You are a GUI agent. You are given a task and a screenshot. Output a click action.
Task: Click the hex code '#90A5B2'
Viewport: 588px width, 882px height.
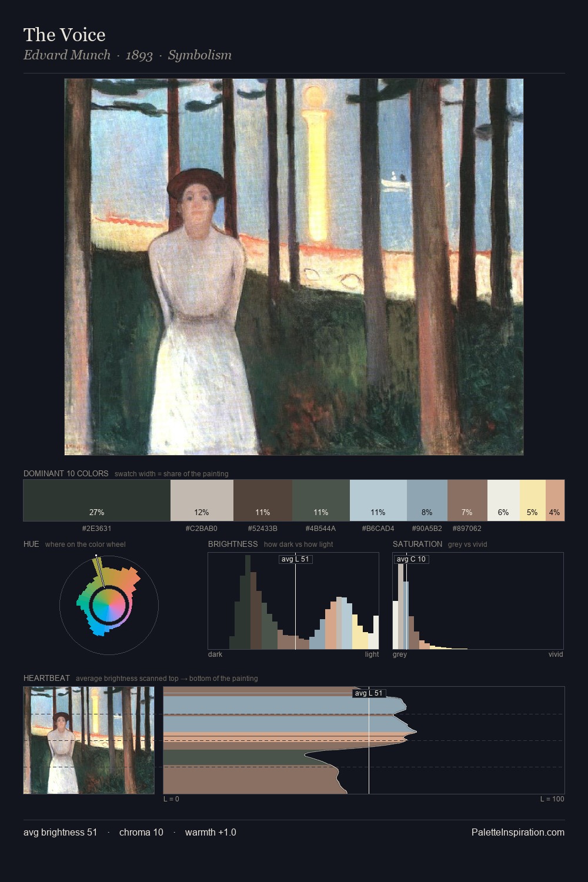coord(427,529)
